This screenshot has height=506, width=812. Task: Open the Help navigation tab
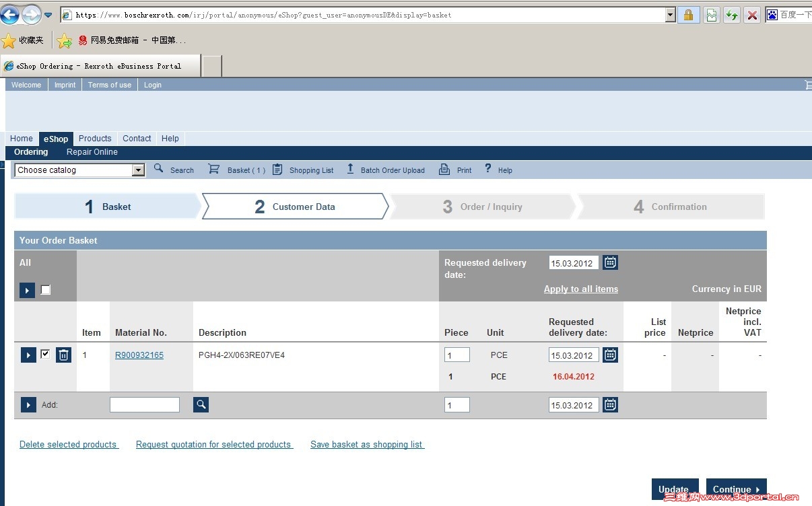170,139
